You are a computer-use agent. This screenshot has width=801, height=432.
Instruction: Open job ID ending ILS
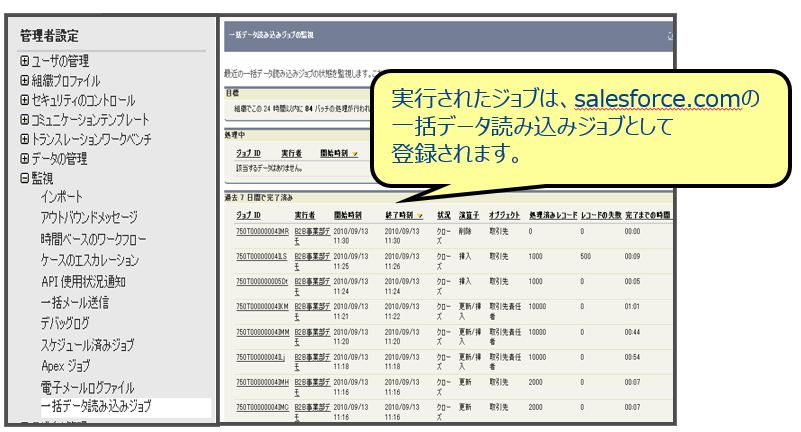coord(262,256)
